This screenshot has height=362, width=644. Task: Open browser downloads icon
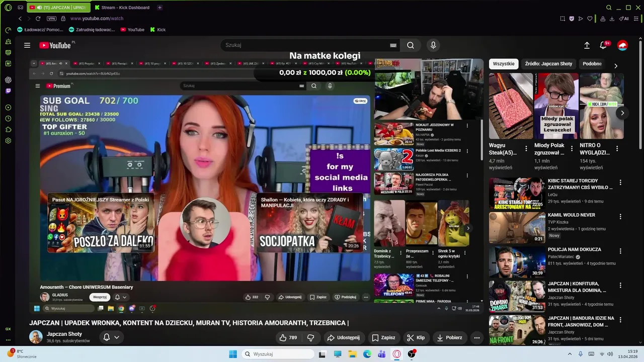click(612, 19)
